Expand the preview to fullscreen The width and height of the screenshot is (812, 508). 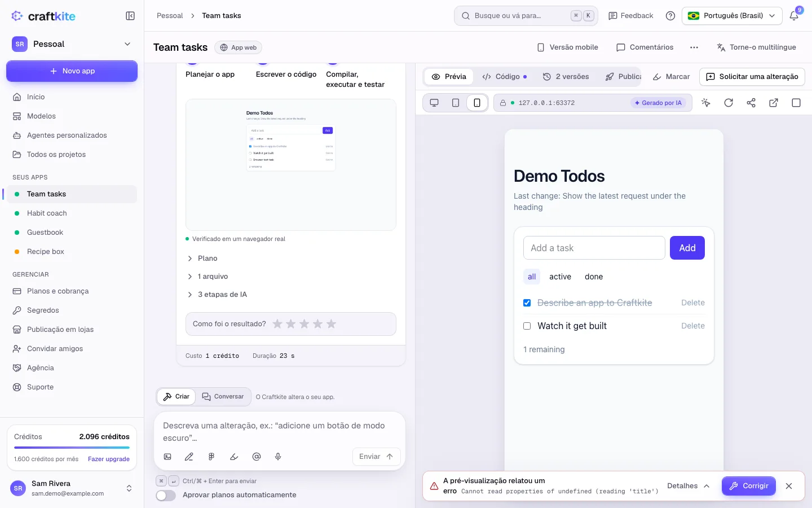[x=796, y=103]
